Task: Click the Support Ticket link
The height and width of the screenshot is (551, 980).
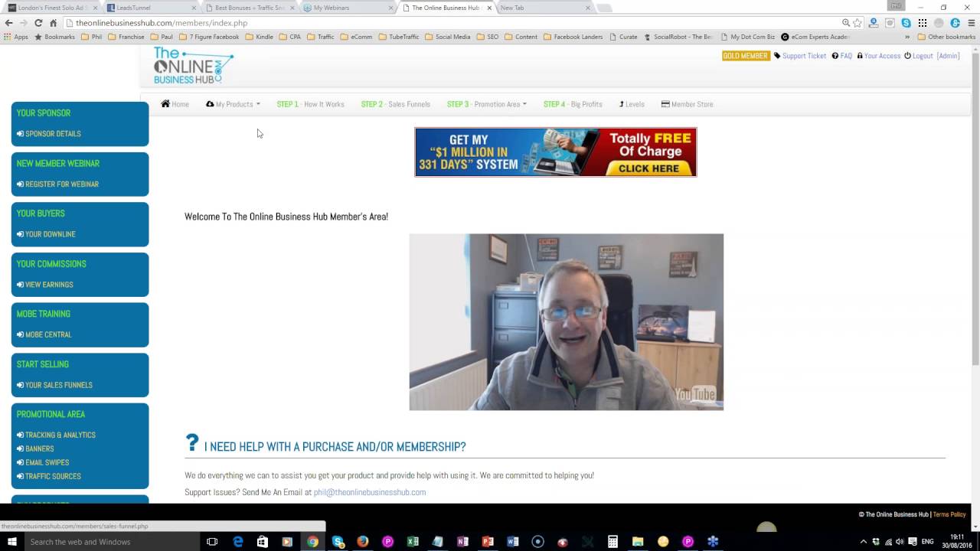Action: pos(800,56)
